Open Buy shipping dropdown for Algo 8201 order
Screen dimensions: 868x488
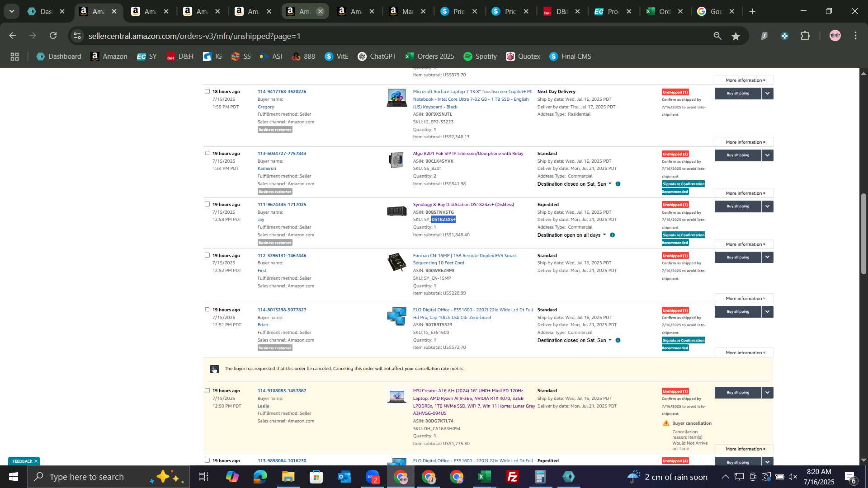767,155
